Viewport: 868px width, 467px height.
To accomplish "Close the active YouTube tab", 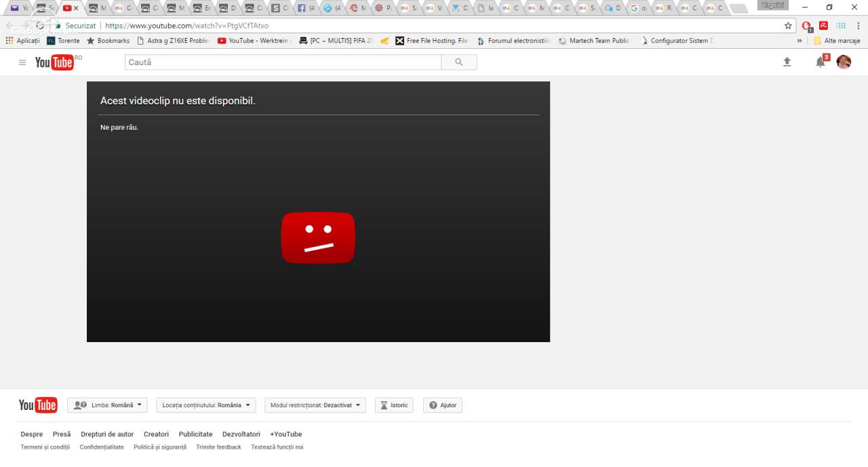I will [x=76, y=8].
